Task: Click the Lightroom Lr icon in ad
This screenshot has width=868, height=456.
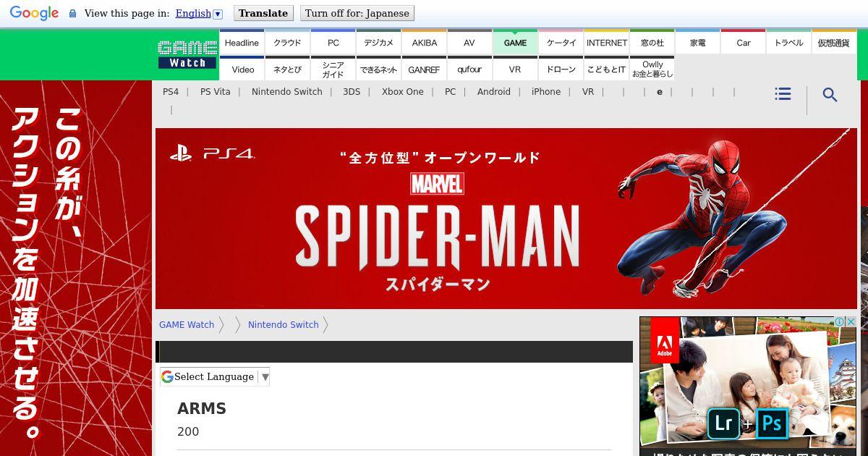Action: pyautogui.click(x=723, y=423)
